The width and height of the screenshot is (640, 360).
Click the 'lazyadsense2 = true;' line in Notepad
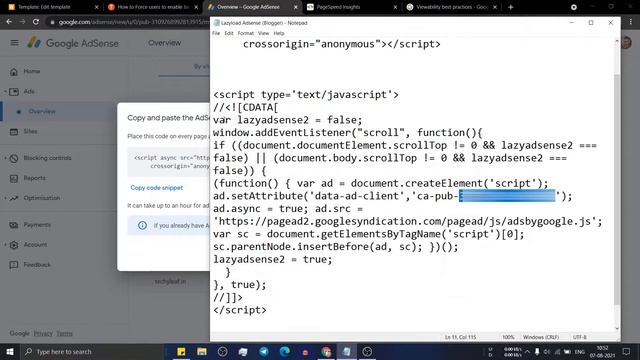coord(273,259)
